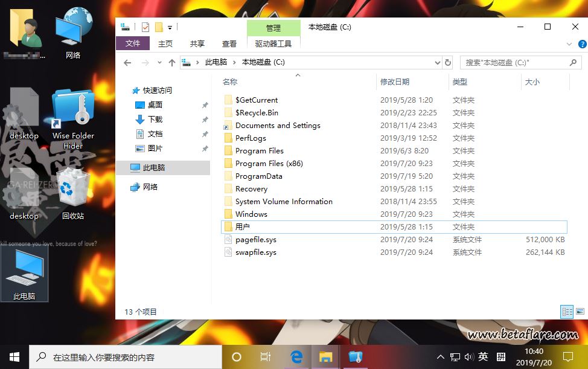588x369 pixels.
Task: Open the Customize Quick Access Toolbar dropdown
Action: (x=170, y=27)
